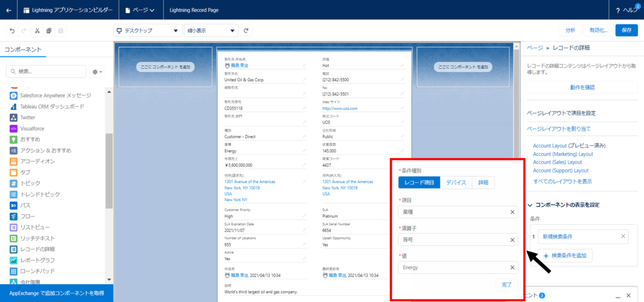The image size is (644, 302).
Task: Open Lightning アプリケーションビルダー menu item
Action: 69,10
